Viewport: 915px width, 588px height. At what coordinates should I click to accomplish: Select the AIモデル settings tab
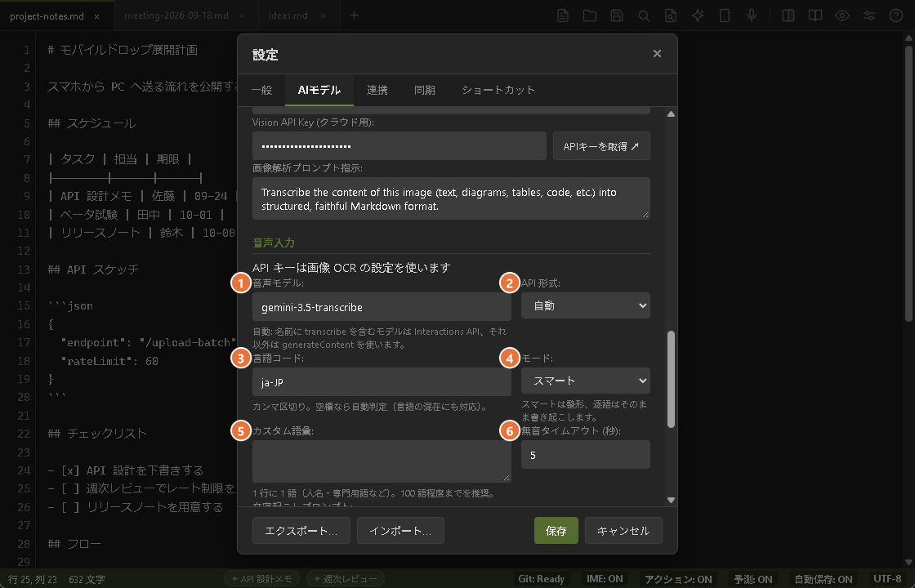pos(319,90)
